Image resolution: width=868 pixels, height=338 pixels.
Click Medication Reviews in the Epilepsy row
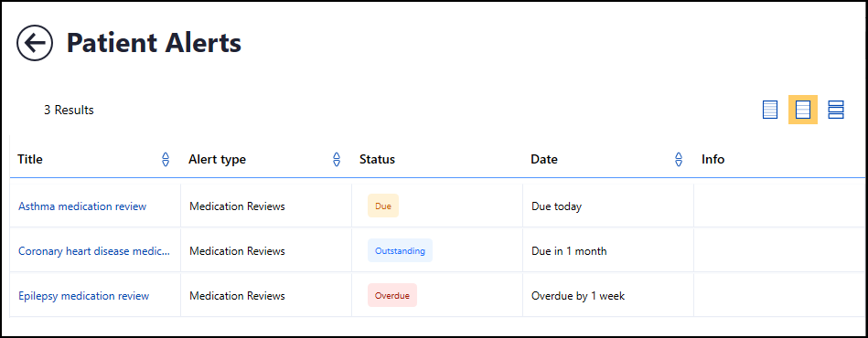point(237,296)
